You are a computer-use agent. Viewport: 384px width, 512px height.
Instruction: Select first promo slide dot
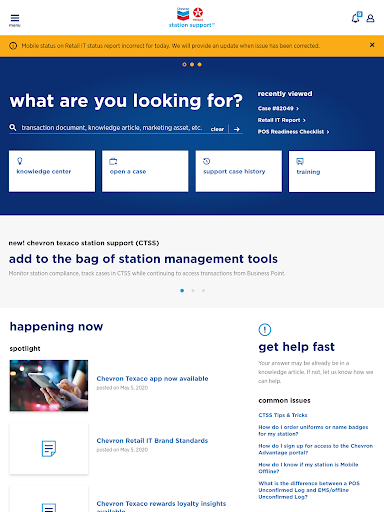click(182, 291)
